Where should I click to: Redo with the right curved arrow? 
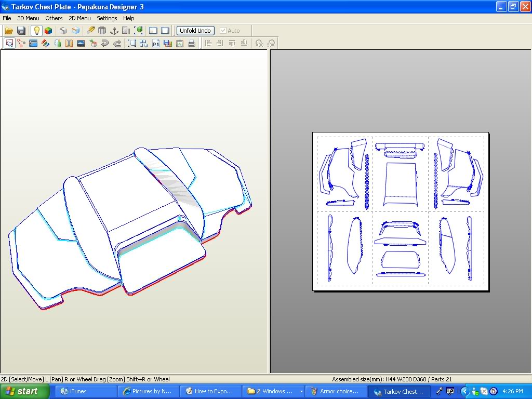coord(117,44)
